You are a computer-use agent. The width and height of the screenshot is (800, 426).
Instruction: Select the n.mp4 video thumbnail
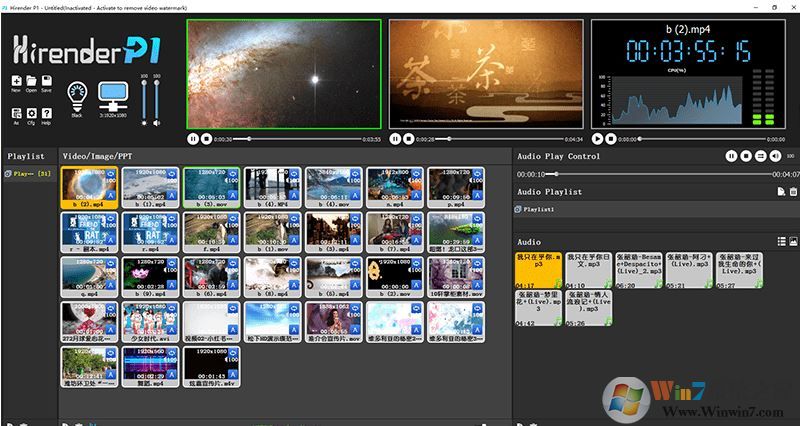tap(395, 187)
